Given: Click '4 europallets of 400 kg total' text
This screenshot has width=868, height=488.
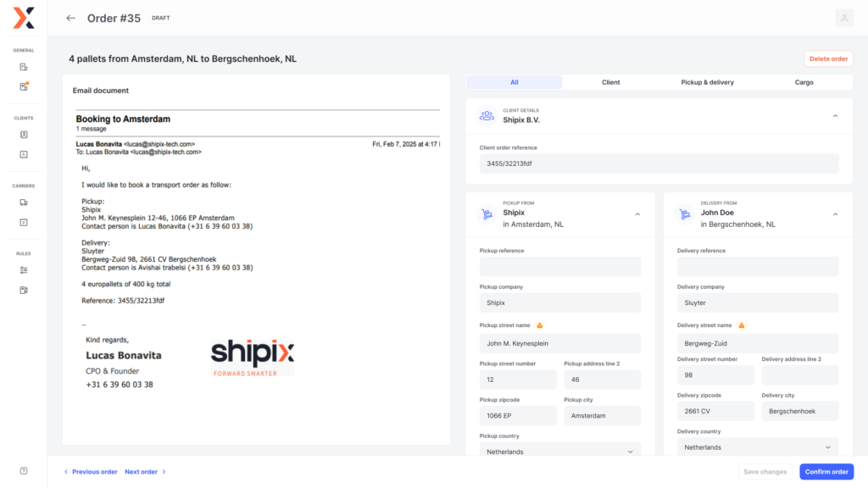Looking at the screenshot, I should [126, 285].
